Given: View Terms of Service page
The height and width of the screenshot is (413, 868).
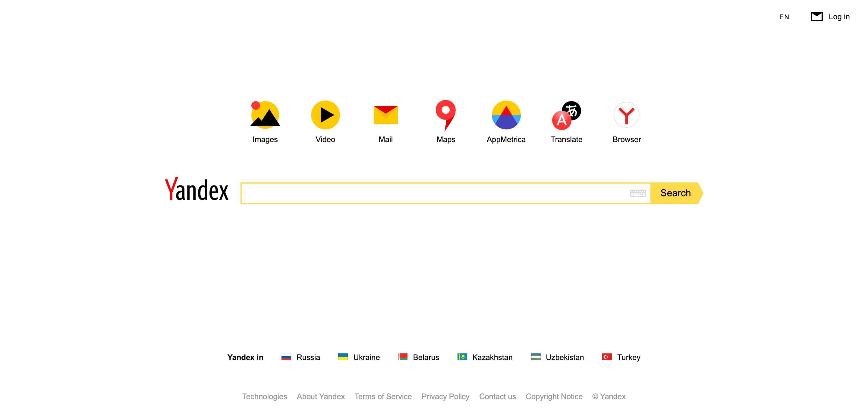Looking at the screenshot, I should (383, 396).
